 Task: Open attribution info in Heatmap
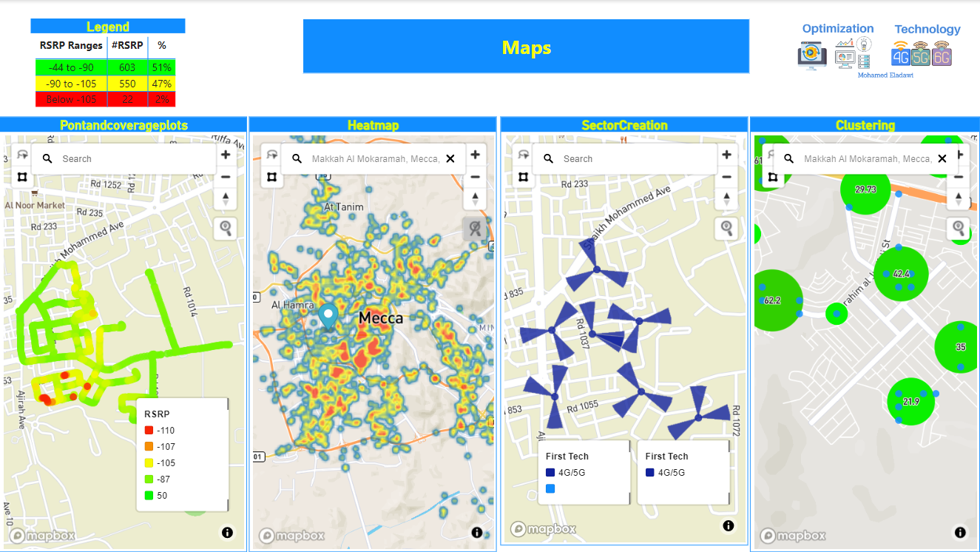click(x=477, y=532)
